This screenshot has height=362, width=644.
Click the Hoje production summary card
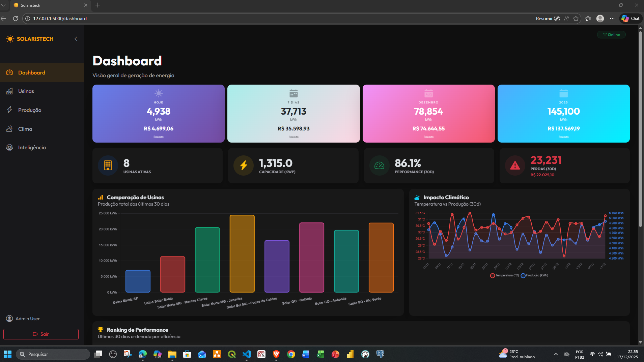click(x=158, y=114)
